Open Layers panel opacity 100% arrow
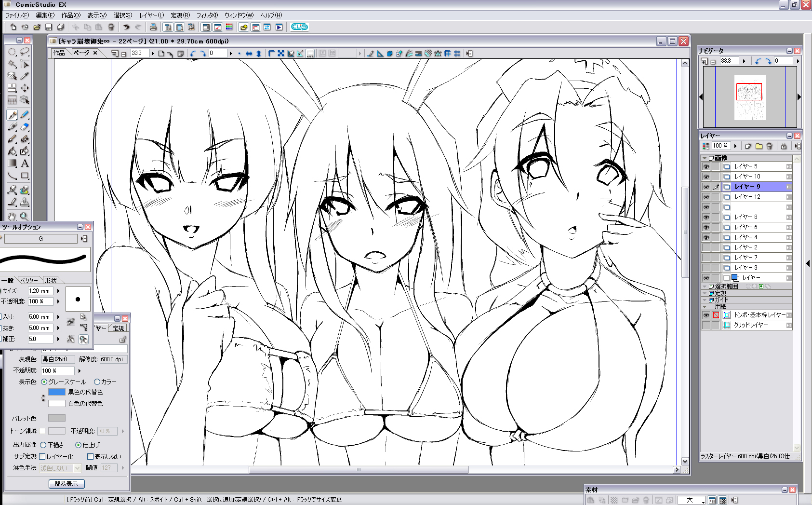 coord(735,146)
